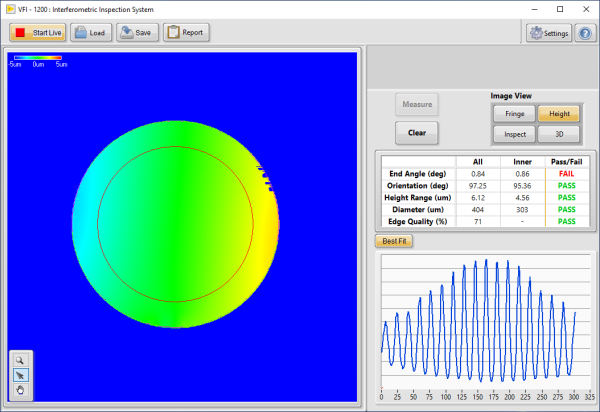The height and width of the screenshot is (412, 600).
Task: Switch image view to Height
Action: coord(559,114)
